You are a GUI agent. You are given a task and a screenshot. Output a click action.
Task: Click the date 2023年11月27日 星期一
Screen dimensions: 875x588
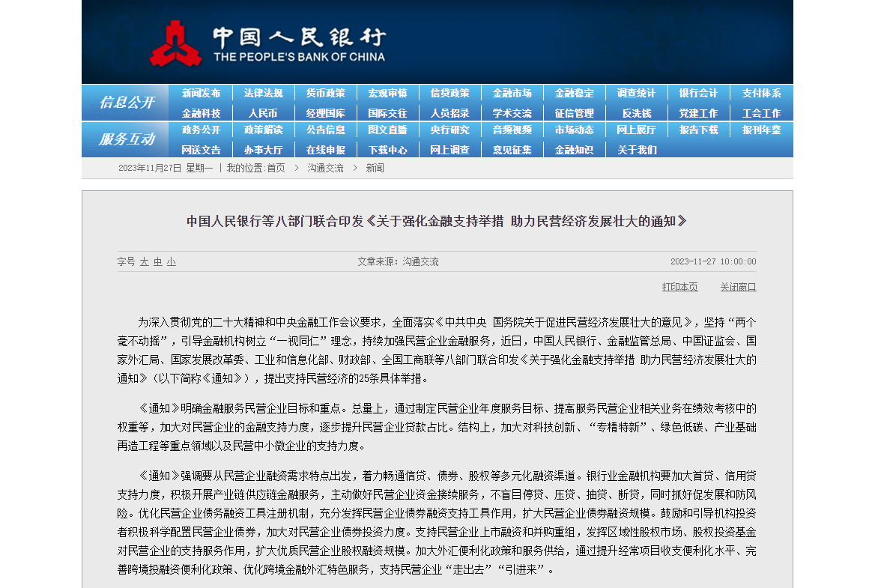[166, 168]
